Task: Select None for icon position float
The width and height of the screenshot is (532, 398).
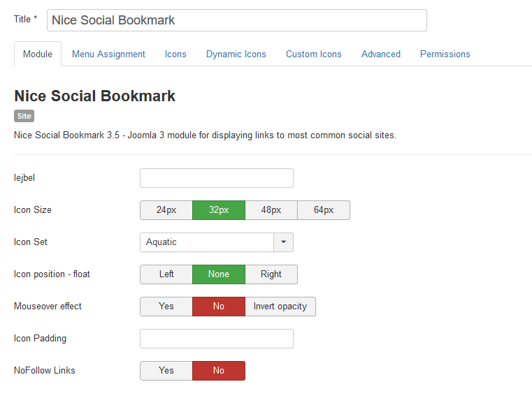Action: (219, 274)
